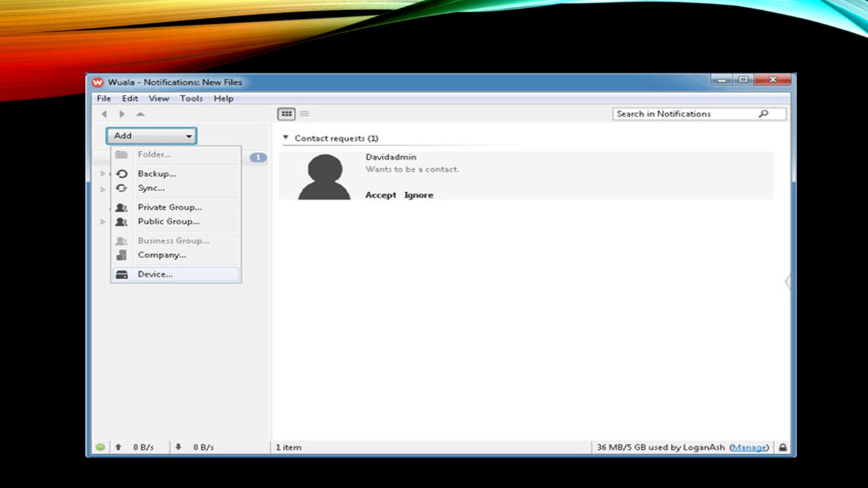
Task: Click Davidadmin's profile avatar
Action: (x=325, y=176)
